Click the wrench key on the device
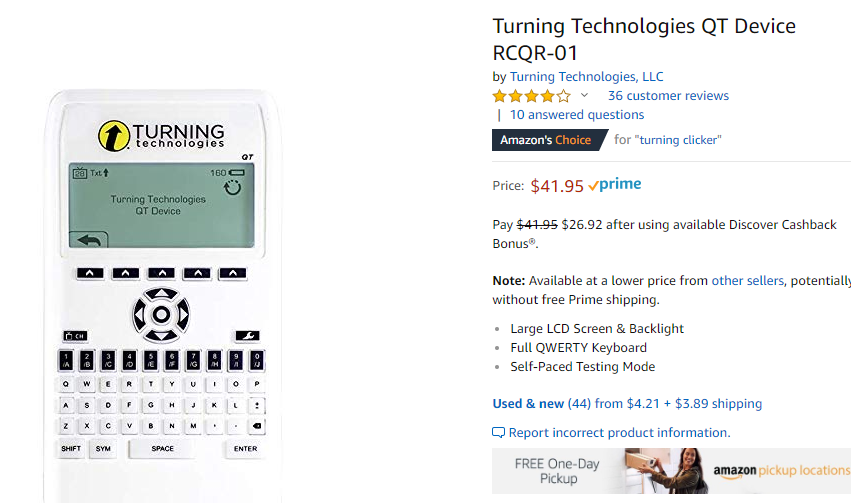This screenshot has height=503, width=851. coord(248,336)
